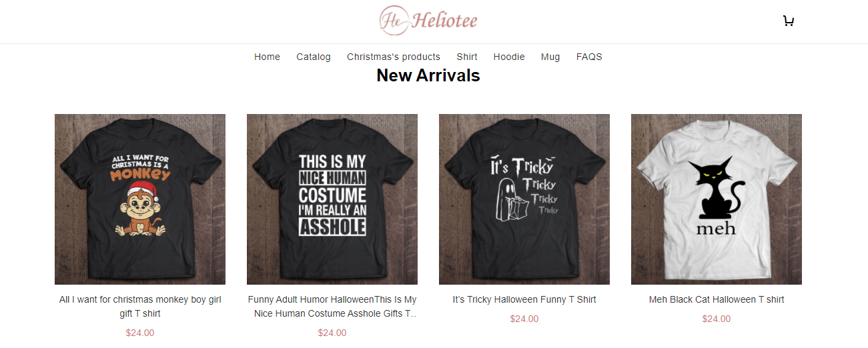Click the $24.00 price under Meh Black Cat
Image resolution: width=868 pixels, height=348 pixels.
coord(717,319)
